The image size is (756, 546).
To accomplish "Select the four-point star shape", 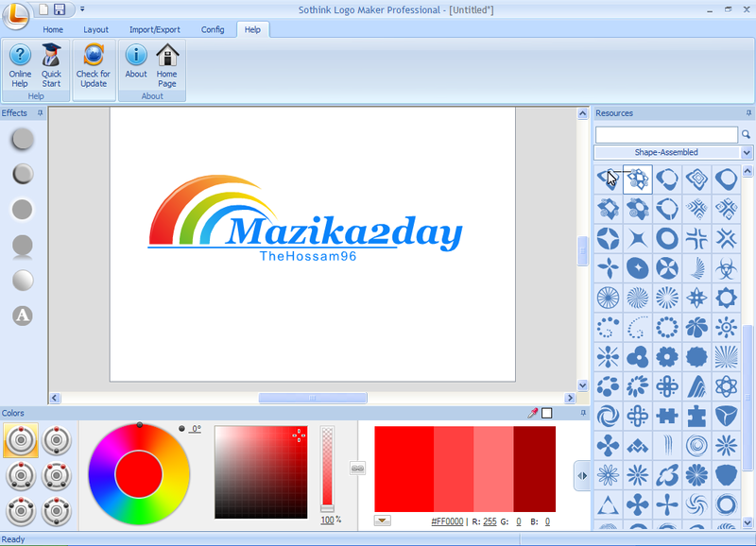I will 638,239.
